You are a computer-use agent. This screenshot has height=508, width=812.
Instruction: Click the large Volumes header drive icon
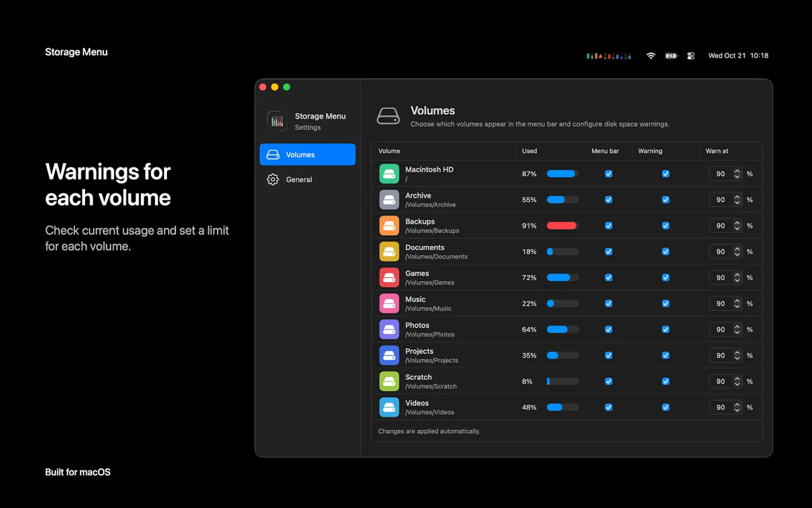pyautogui.click(x=388, y=116)
